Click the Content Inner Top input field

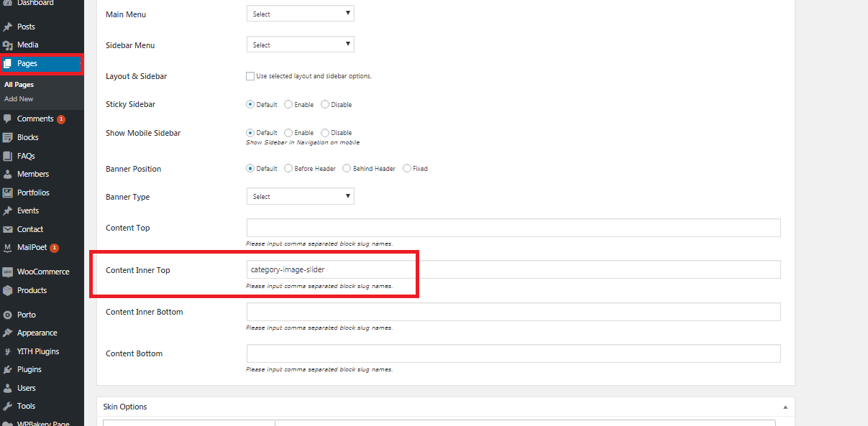coord(513,269)
